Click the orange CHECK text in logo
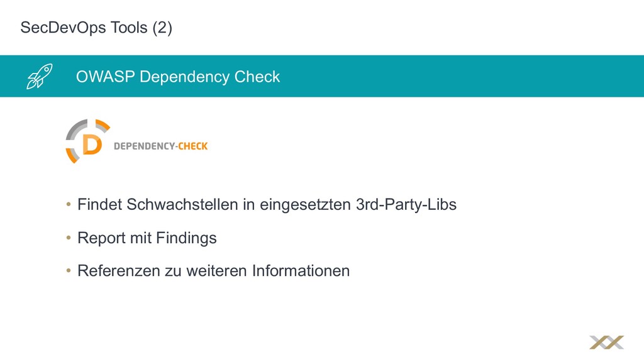Image resolution: width=644 pixels, height=362 pixels. coord(192,146)
